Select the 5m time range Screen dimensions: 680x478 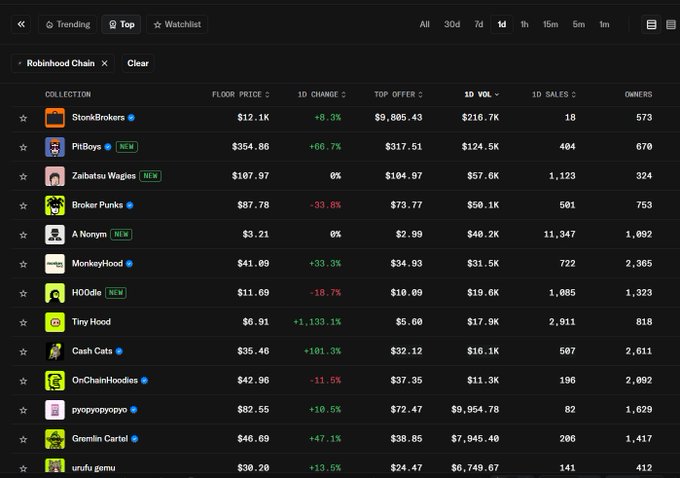(579, 24)
